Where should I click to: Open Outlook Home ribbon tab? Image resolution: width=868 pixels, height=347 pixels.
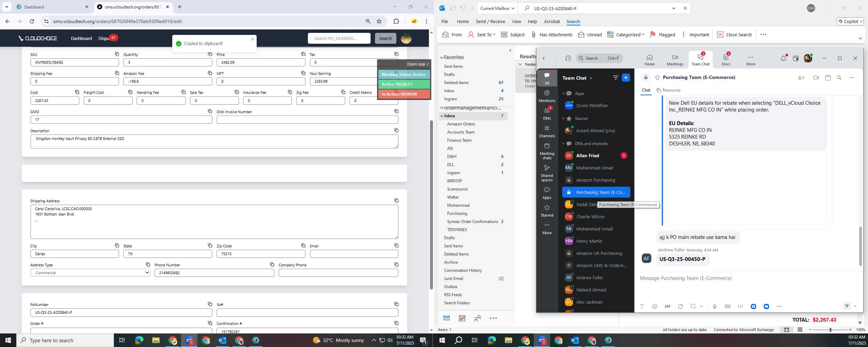coord(462,21)
